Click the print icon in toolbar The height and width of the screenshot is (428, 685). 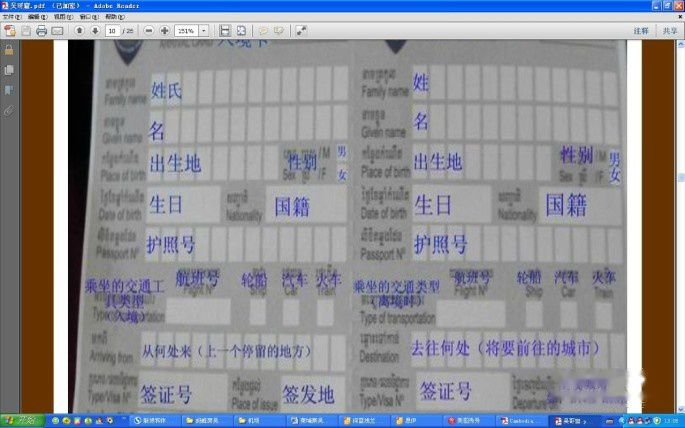(41, 31)
